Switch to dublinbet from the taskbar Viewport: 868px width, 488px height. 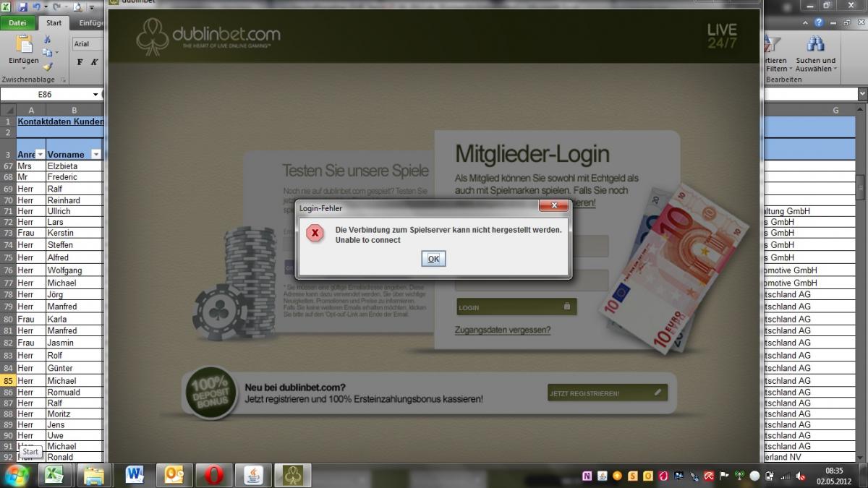coord(293,475)
